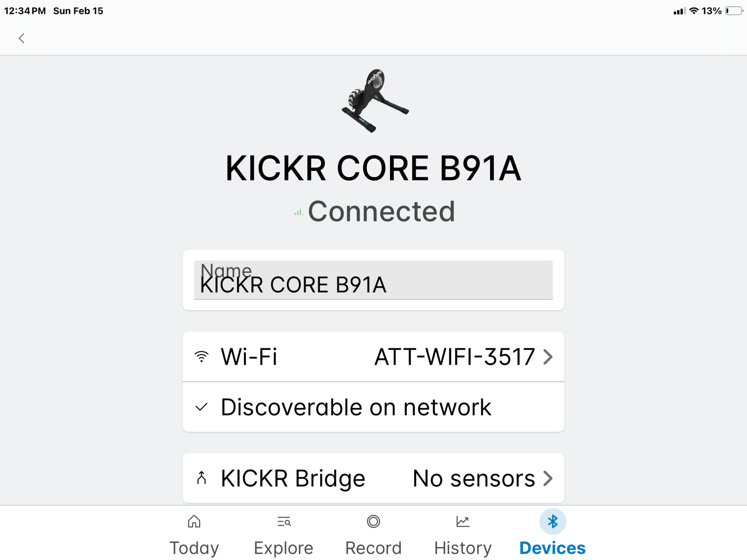The image size is (747, 560).
Task: Tap the History chart icon
Action: coord(463,522)
